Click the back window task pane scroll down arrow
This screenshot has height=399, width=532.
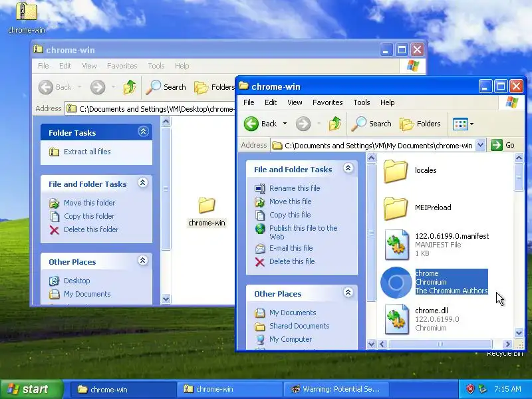tap(166, 299)
